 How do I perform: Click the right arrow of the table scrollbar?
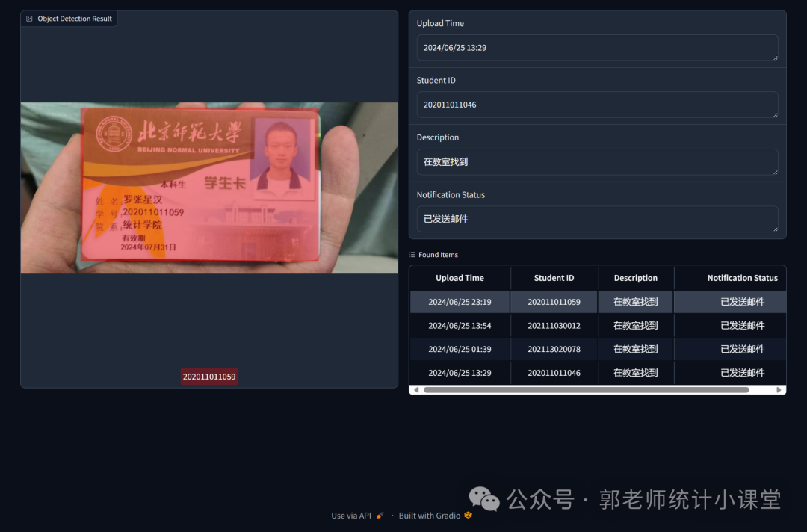pos(779,390)
